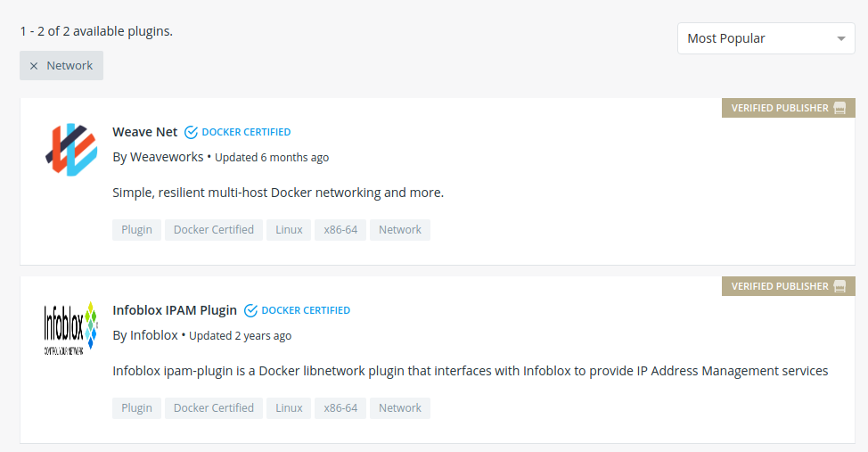
Task: Click the store icon on Infoblox's badge
Action: tap(839, 286)
